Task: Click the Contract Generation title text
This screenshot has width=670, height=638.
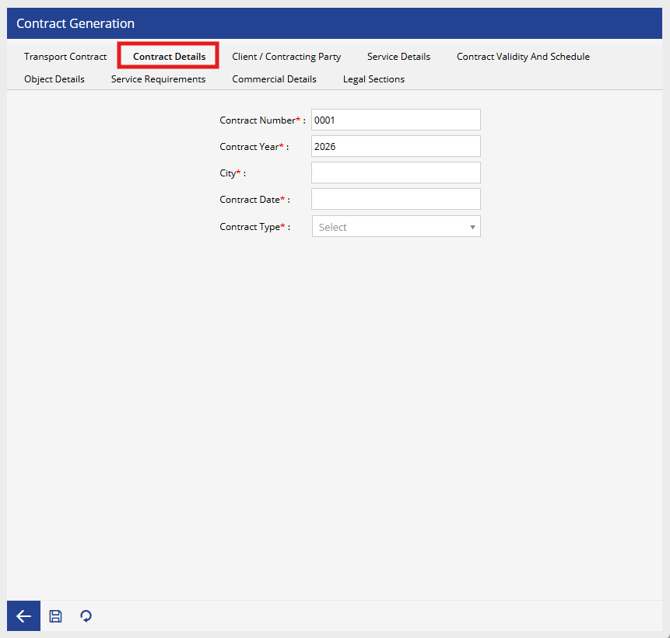Action: (x=75, y=24)
